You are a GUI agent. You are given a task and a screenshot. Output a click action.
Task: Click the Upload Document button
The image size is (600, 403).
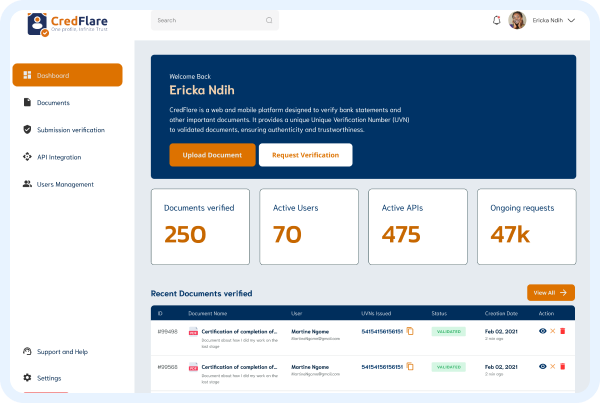(x=212, y=155)
